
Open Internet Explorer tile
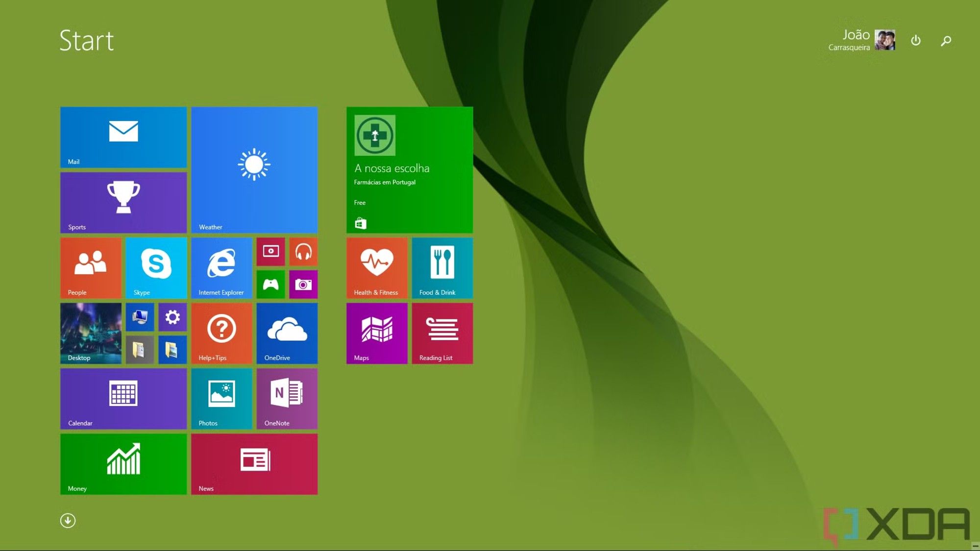[221, 268]
